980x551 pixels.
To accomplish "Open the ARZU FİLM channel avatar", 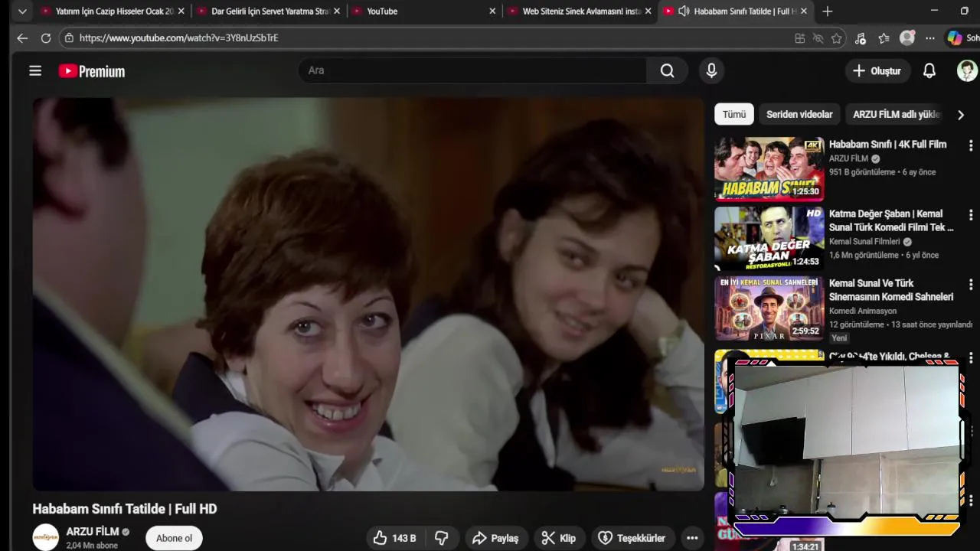I will pos(45,537).
